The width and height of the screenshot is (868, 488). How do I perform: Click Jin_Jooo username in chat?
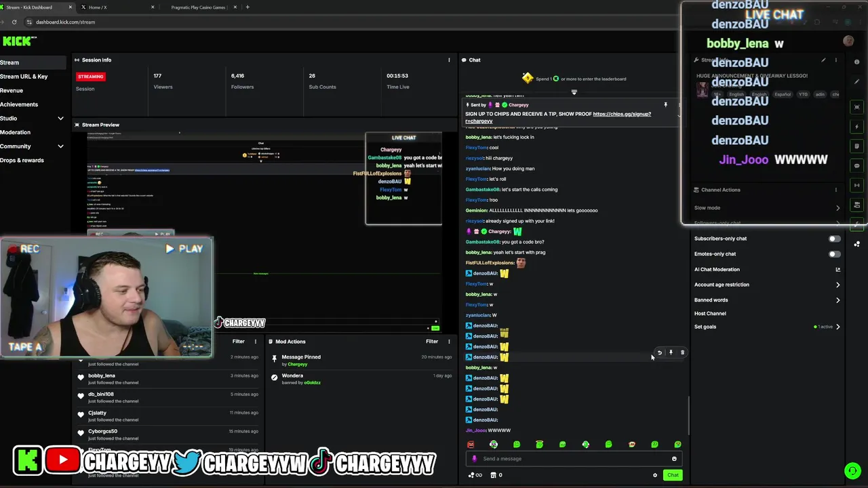475,430
